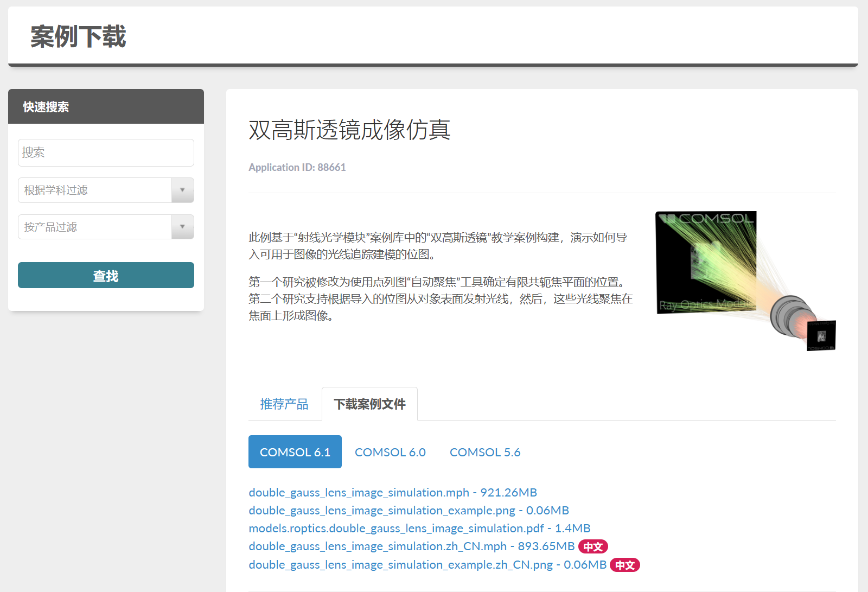This screenshot has height=592, width=868.
Task: Click the 根据学科过滤 dropdown arrow button
Action: click(183, 190)
